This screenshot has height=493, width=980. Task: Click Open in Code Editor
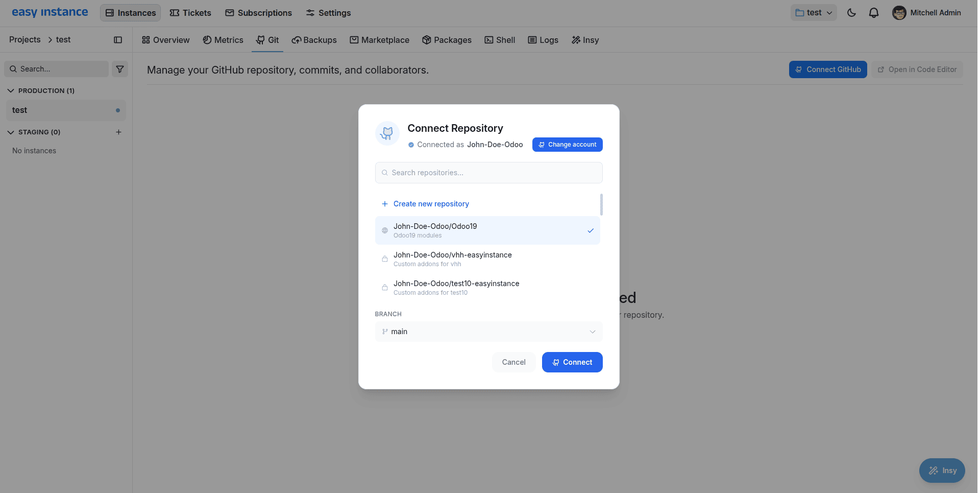pyautogui.click(x=917, y=69)
